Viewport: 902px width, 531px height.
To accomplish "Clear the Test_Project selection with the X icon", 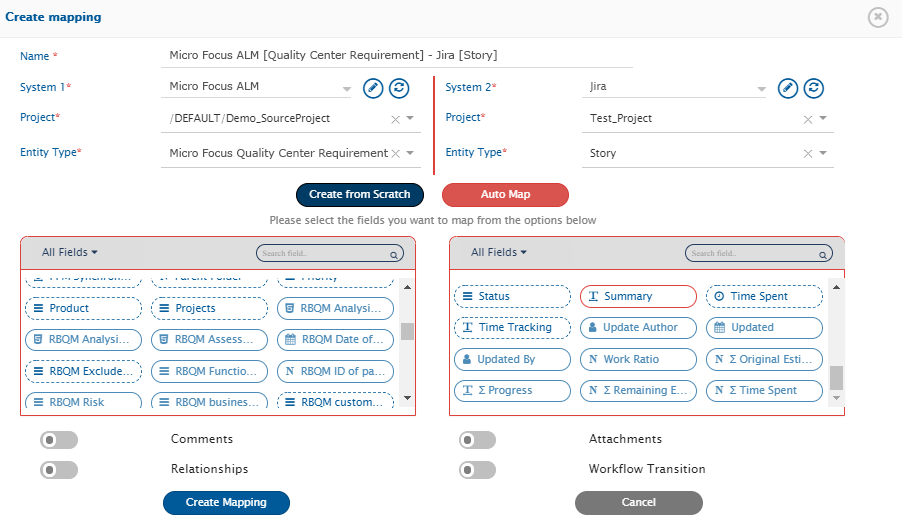I will click(808, 119).
